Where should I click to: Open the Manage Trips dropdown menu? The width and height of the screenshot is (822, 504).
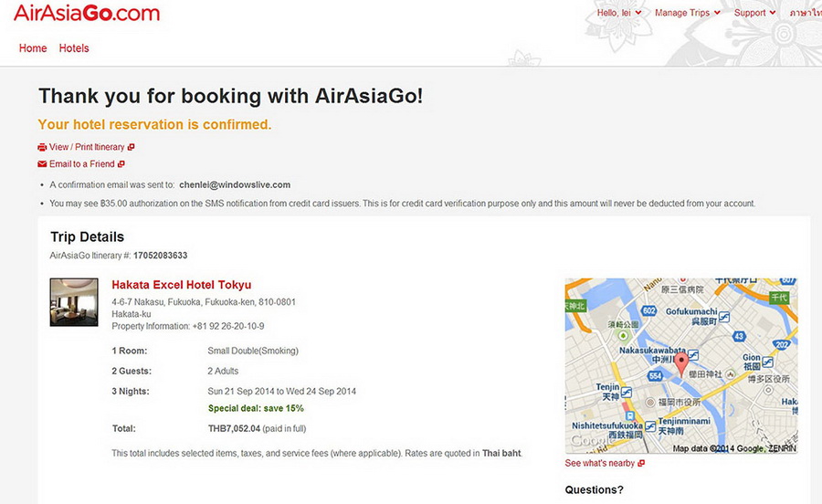tap(688, 13)
